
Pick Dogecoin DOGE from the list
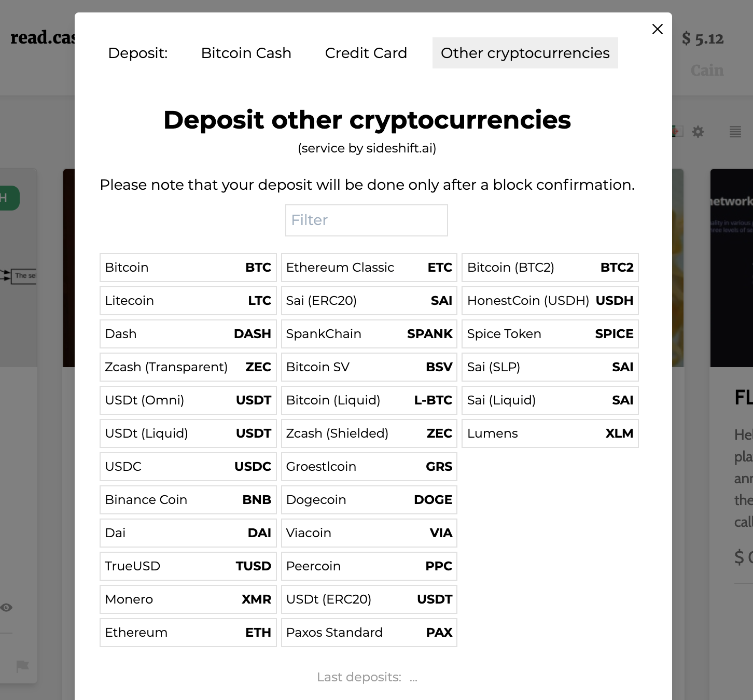point(369,500)
